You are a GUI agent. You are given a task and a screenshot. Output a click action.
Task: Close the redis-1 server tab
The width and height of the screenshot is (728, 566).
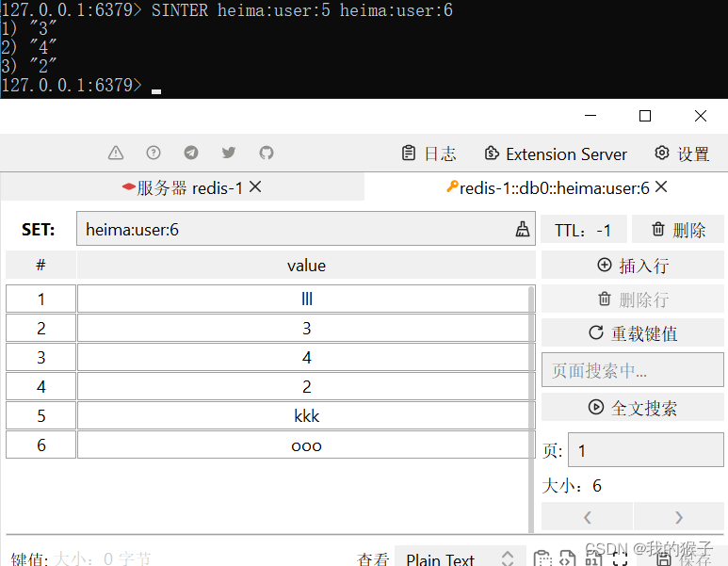(x=255, y=186)
